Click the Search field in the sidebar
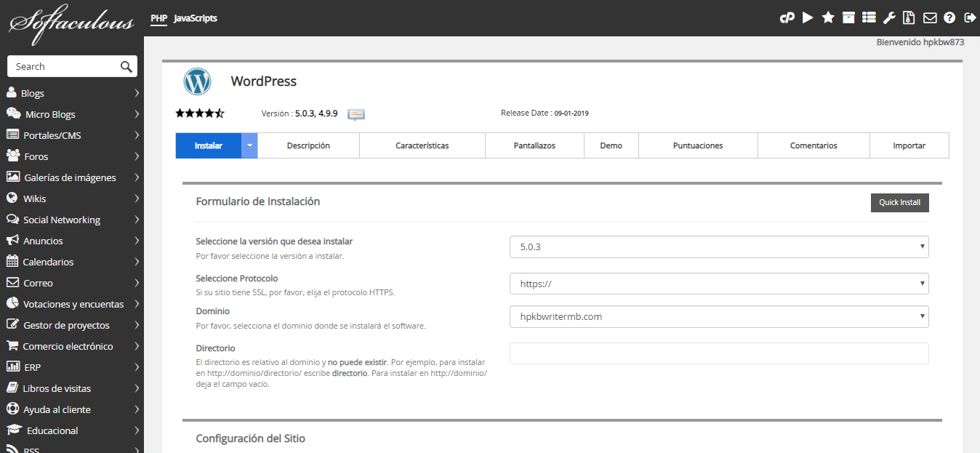This screenshot has width=980, height=453. point(63,66)
